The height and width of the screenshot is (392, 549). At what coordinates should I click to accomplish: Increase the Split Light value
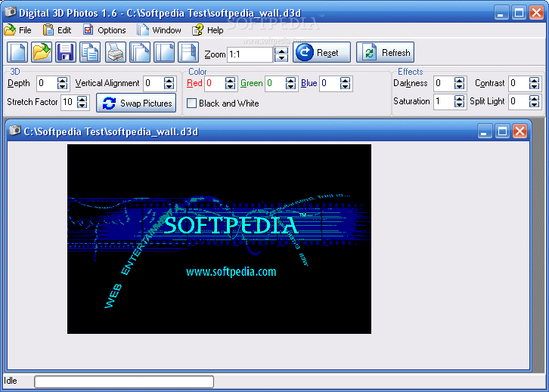coord(534,98)
